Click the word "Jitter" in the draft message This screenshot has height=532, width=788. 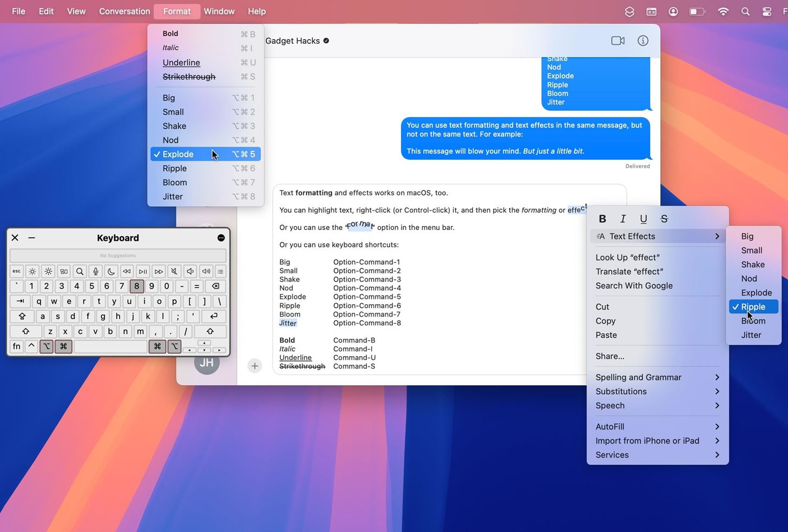click(288, 323)
